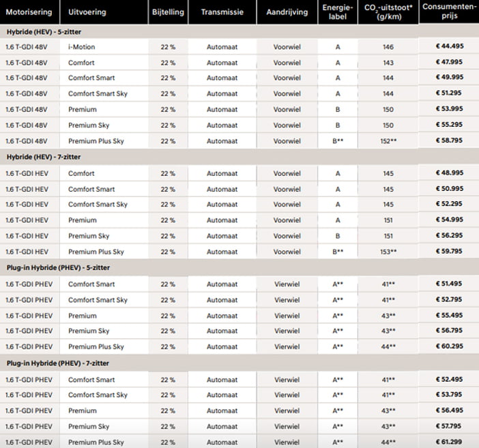Click the price € 44.495
Screen dimensions: 479x448
coord(450,46)
